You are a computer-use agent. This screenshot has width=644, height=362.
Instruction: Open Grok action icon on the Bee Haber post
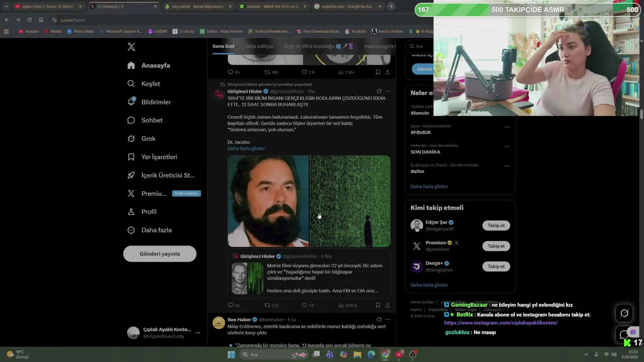(x=379, y=319)
